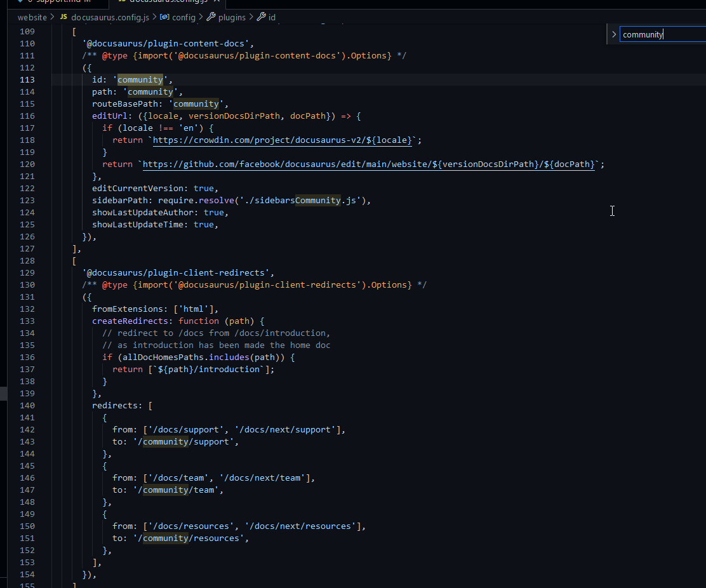Click the JS file icon in the breadcrumb
The height and width of the screenshot is (588, 706).
[63, 17]
